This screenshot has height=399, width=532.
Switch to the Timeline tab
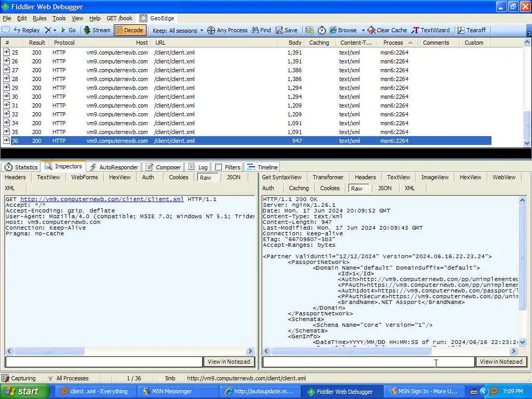262,167
